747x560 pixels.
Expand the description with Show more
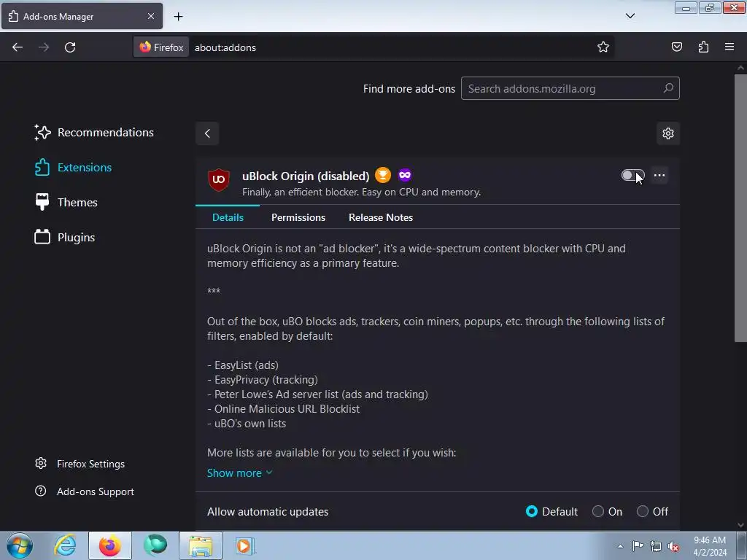pos(239,472)
